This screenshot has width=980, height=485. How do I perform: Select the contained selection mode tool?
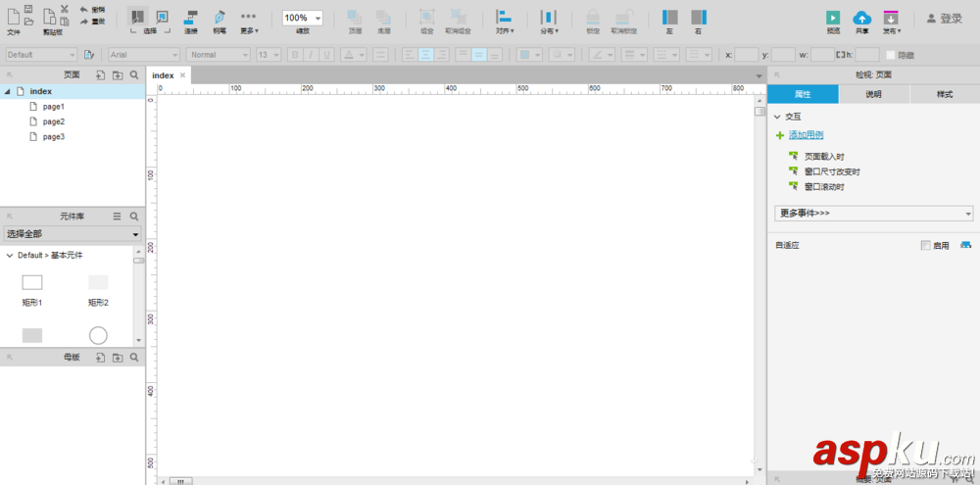pyautogui.click(x=162, y=17)
